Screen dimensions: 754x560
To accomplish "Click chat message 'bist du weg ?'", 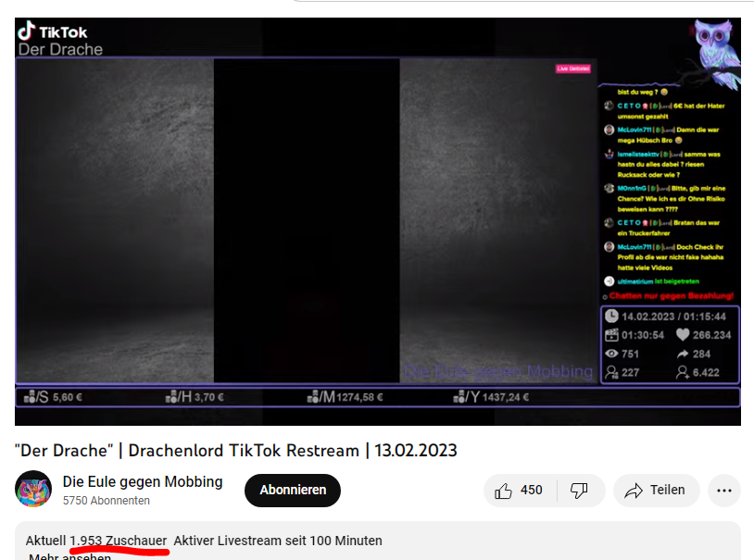I will click(x=643, y=92).
